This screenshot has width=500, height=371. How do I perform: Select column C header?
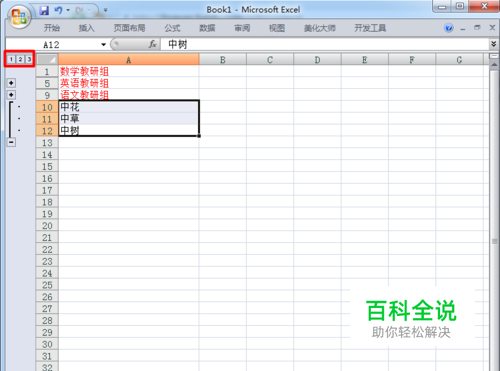[x=270, y=60]
